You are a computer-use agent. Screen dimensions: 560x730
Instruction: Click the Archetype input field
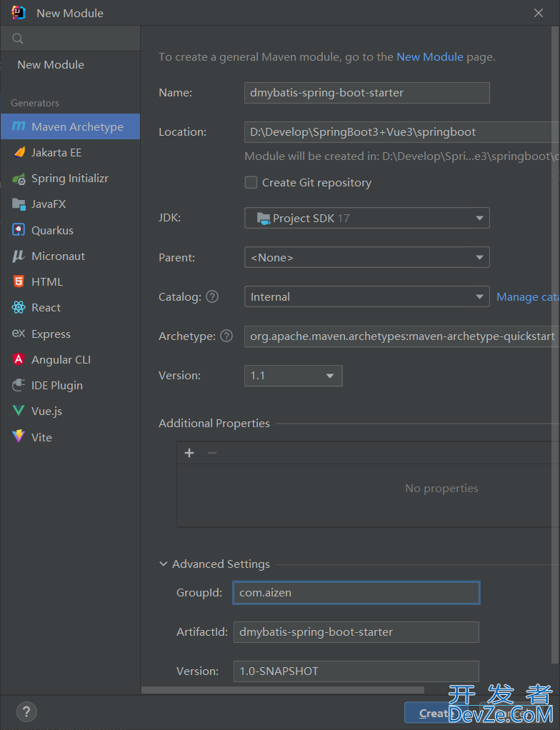tap(401, 336)
